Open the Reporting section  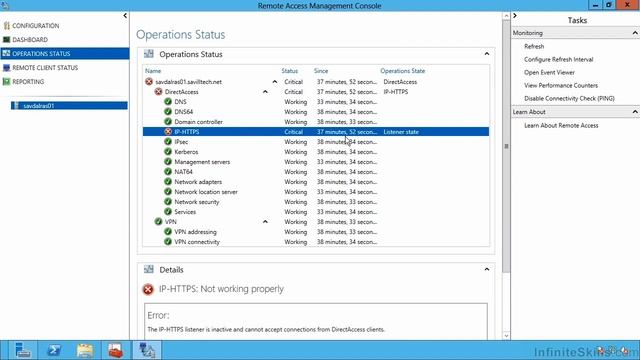tap(28, 82)
